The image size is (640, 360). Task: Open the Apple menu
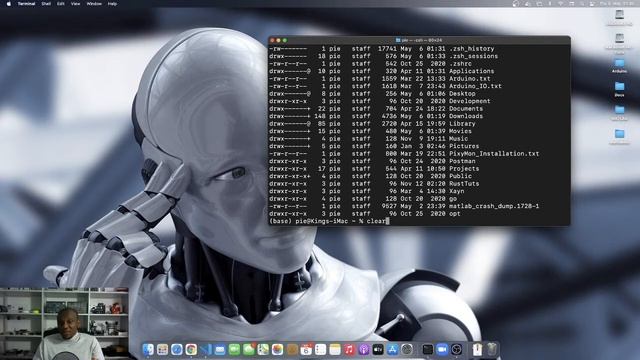tap(9, 4)
